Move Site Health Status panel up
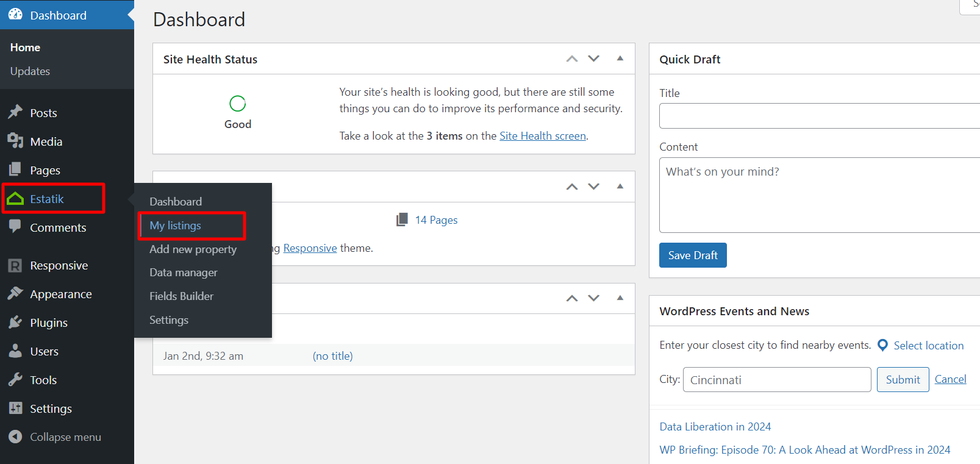The width and height of the screenshot is (980, 464). pyautogui.click(x=572, y=59)
